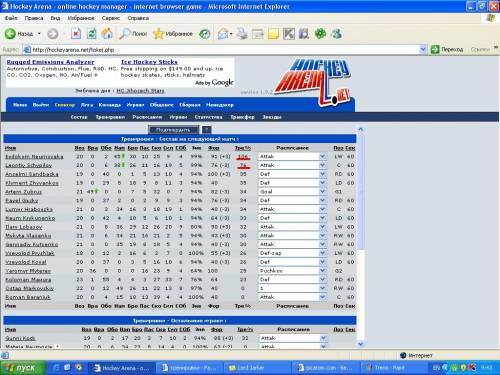Viewport: 500px width, 375px height.
Task: Click the Подтвердить confirm button
Action: tap(173, 130)
